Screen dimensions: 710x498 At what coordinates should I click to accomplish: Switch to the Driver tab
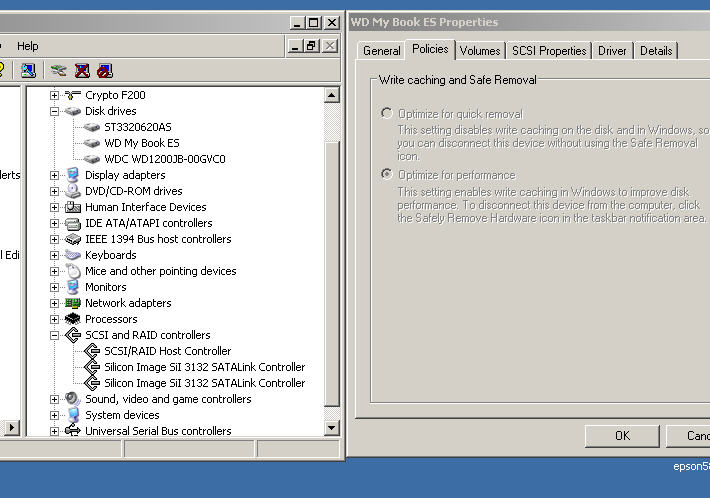pyautogui.click(x=612, y=51)
